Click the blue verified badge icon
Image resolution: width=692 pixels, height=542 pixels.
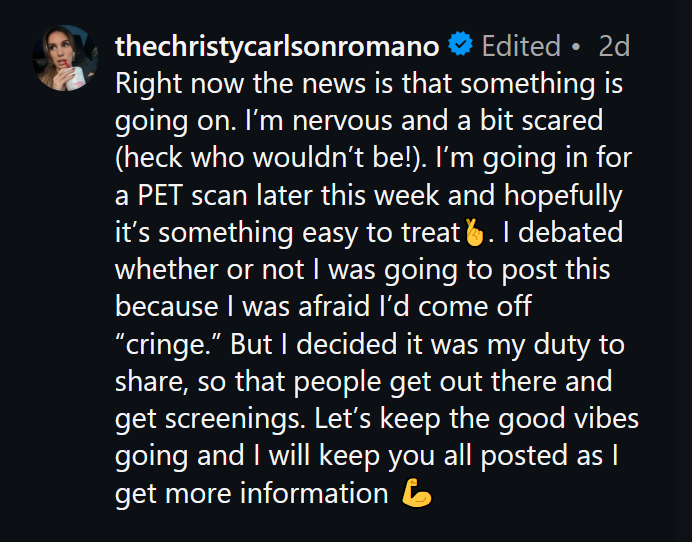pos(460,46)
